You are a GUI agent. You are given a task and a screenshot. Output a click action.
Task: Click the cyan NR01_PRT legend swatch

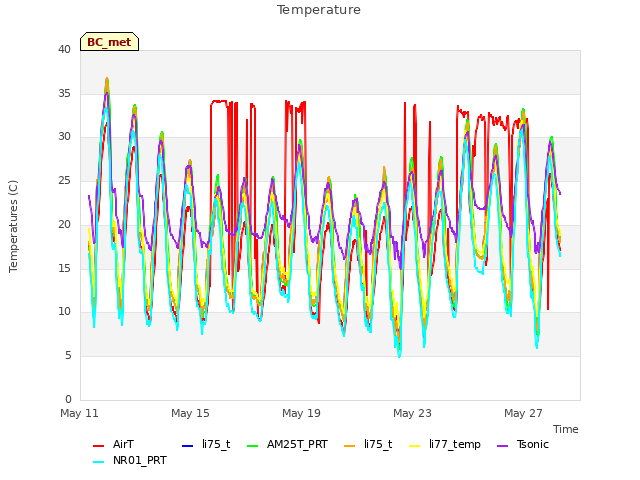click(98, 461)
